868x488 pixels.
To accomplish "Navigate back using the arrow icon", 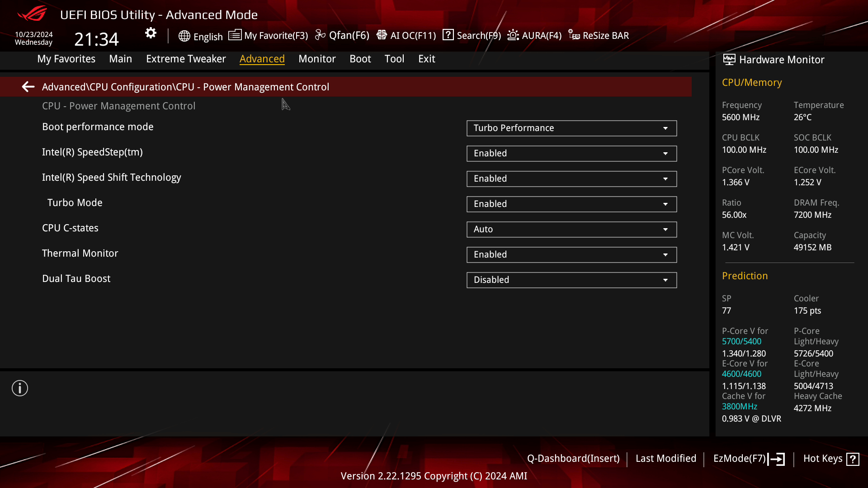I will point(28,86).
